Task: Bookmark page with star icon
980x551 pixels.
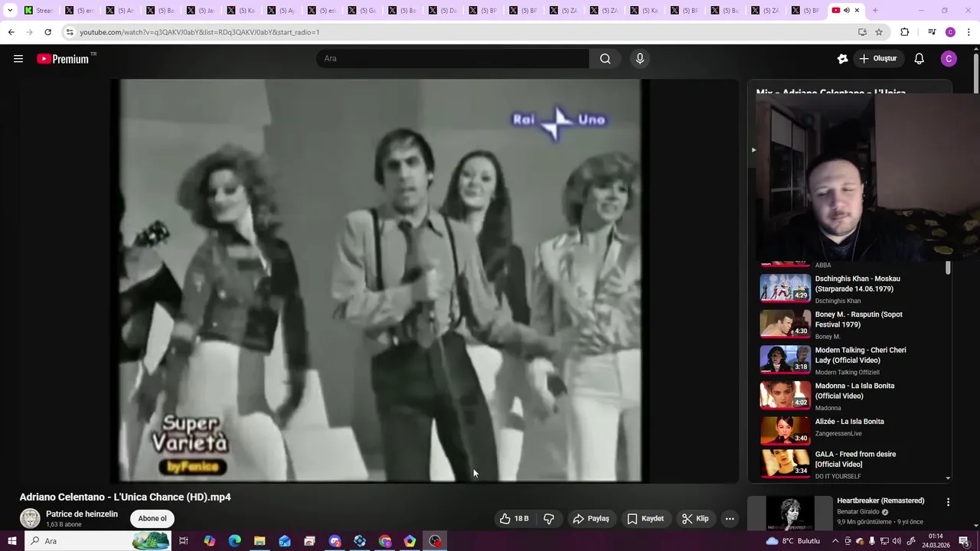Action: pos(879,32)
